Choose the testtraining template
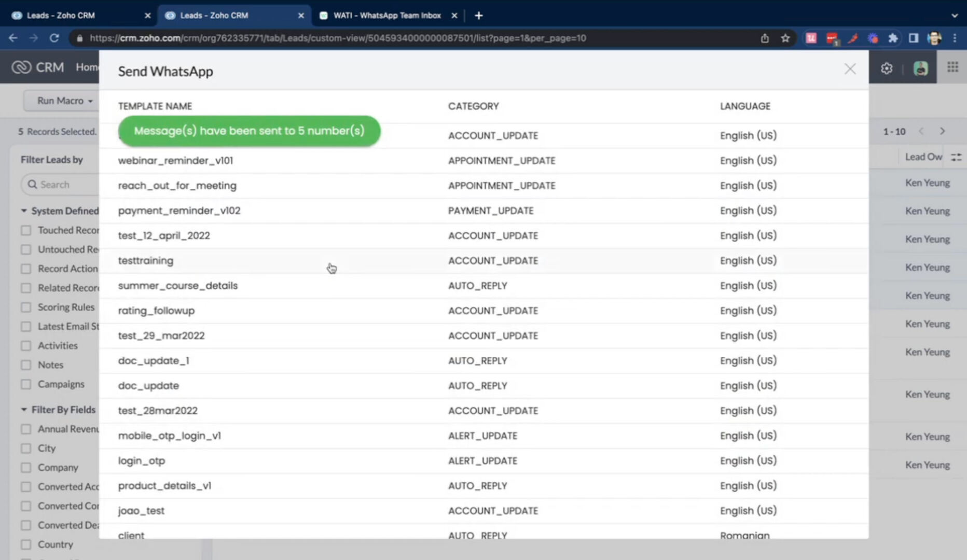 pos(483,260)
